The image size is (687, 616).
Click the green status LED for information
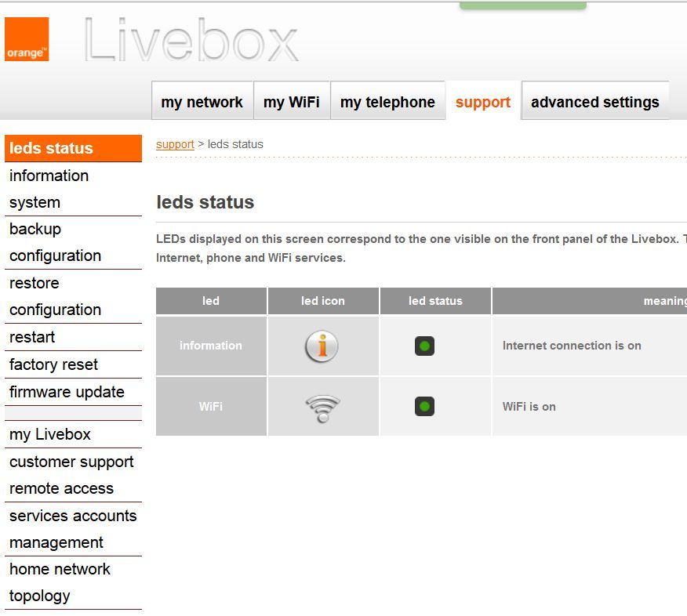coord(424,346)
